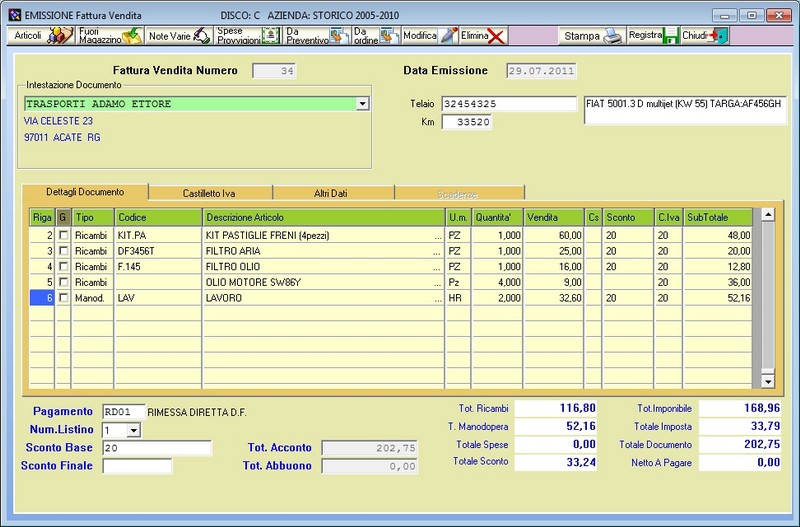Click scrollbar down arrow in grid
The image size is (800, 527).
[768, 381]
